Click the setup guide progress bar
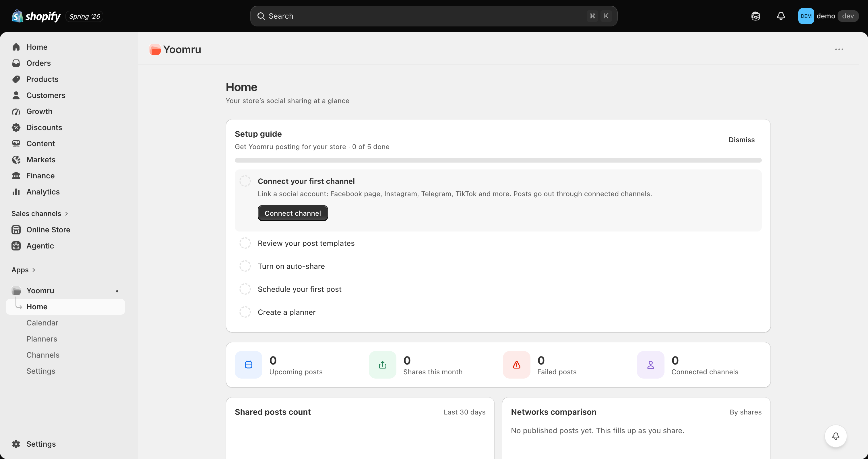The height and width of the screenshot is (459, 868). click(x=498, y=160)
